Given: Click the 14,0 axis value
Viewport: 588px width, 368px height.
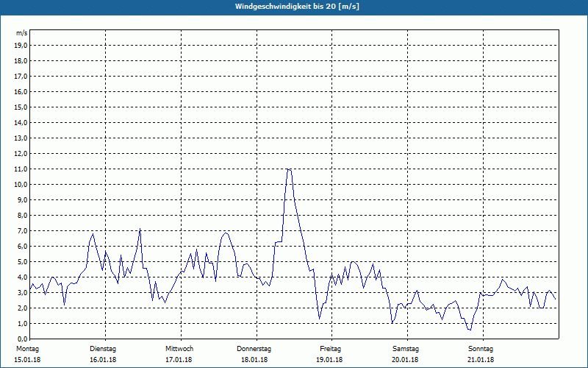Looking at the screenshot, I should click(x=21, y=122).
